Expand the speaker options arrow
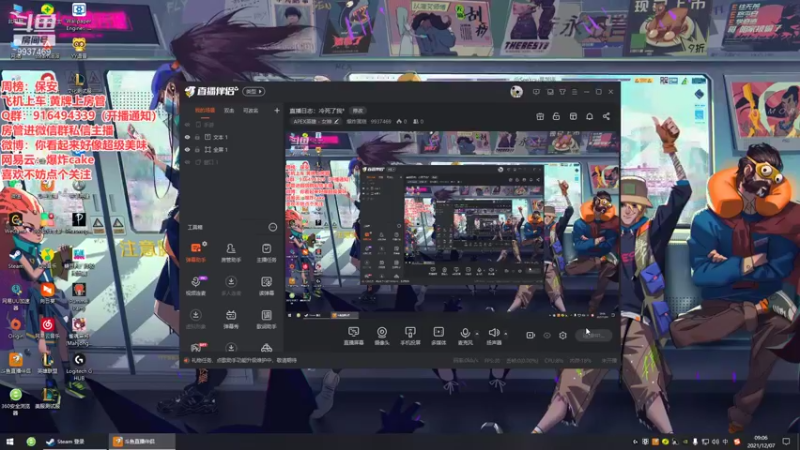 click(x=506, y=334)
